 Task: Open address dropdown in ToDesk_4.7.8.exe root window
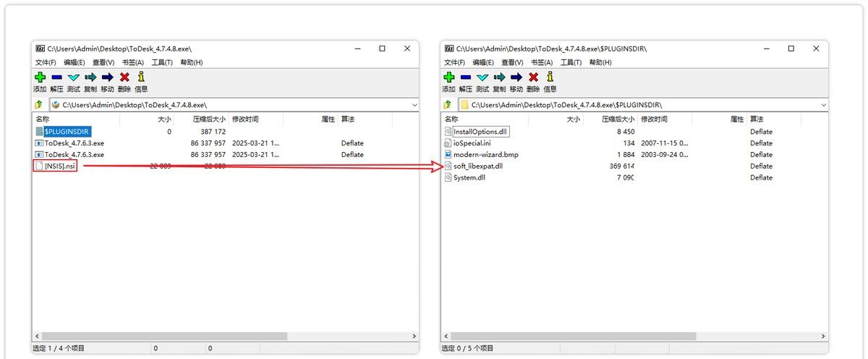tap(414, 105)
